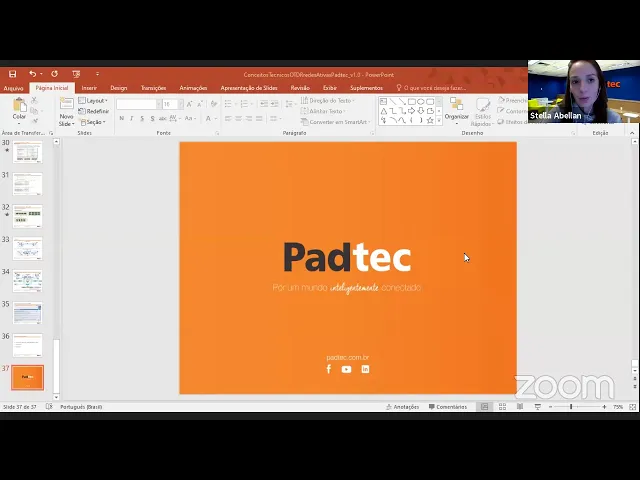This screenshot has width=640, height=480.
Task: Apply bulleted list
Action: [x=228, y=104]
